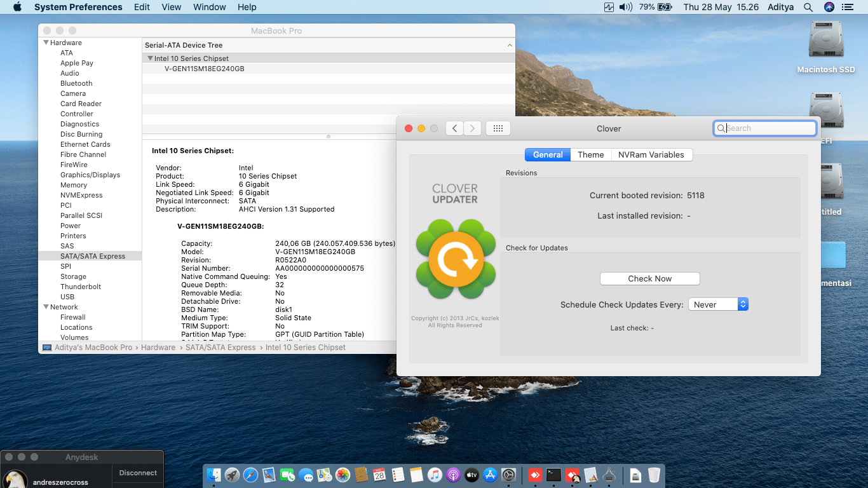Select Thunderbolt in the sidebar
The image size is (868, 488).
[x=81, y=287]
